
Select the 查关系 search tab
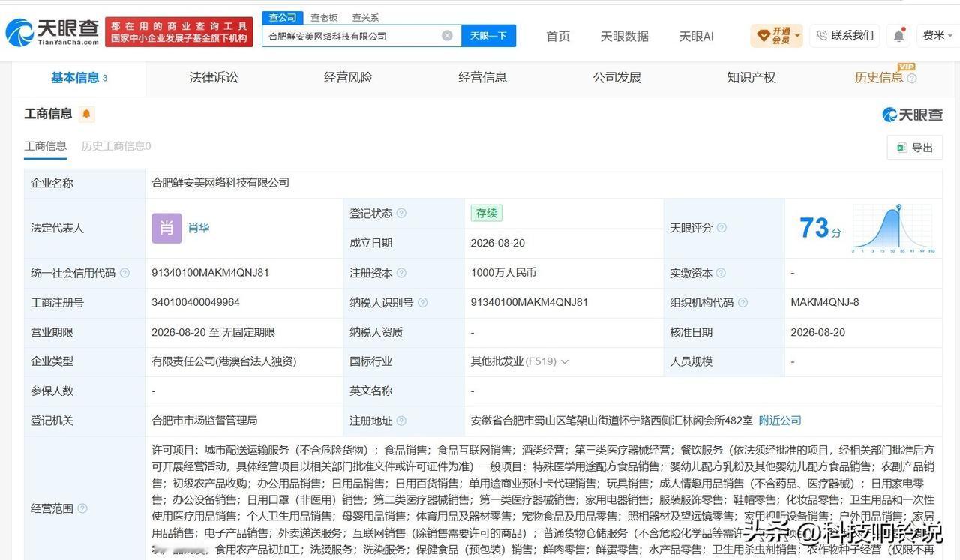(x=365, y=18)
